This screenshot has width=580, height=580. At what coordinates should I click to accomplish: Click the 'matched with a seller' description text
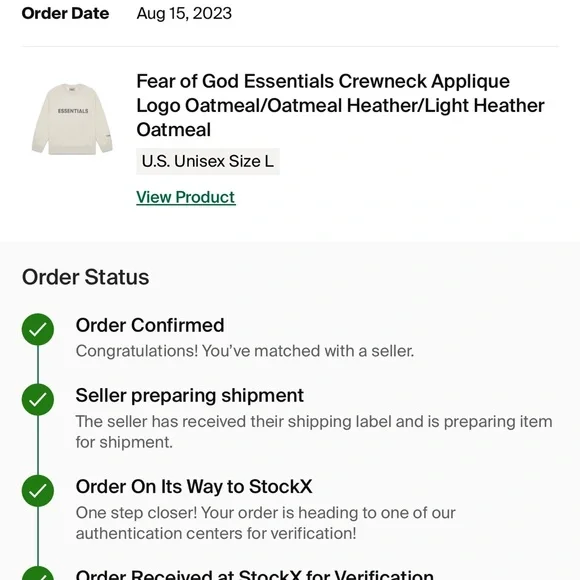pos(245,351)
